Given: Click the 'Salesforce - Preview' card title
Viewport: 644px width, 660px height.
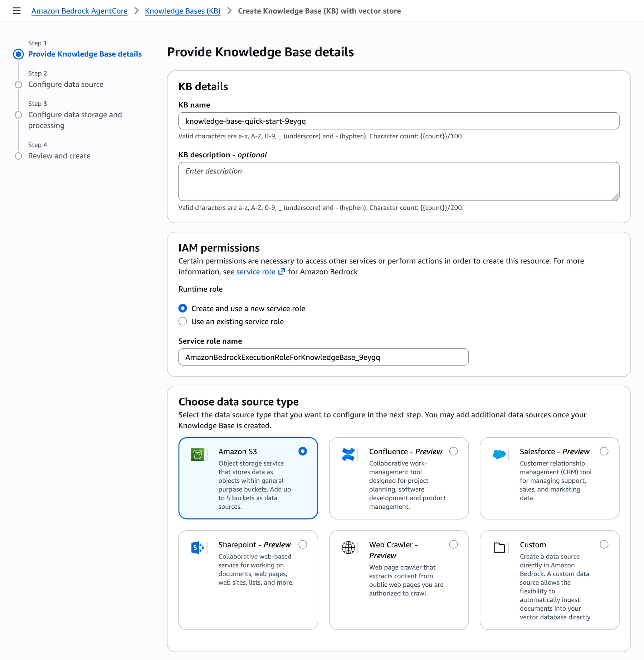Looking at the screenshot, I should (555, 452).
